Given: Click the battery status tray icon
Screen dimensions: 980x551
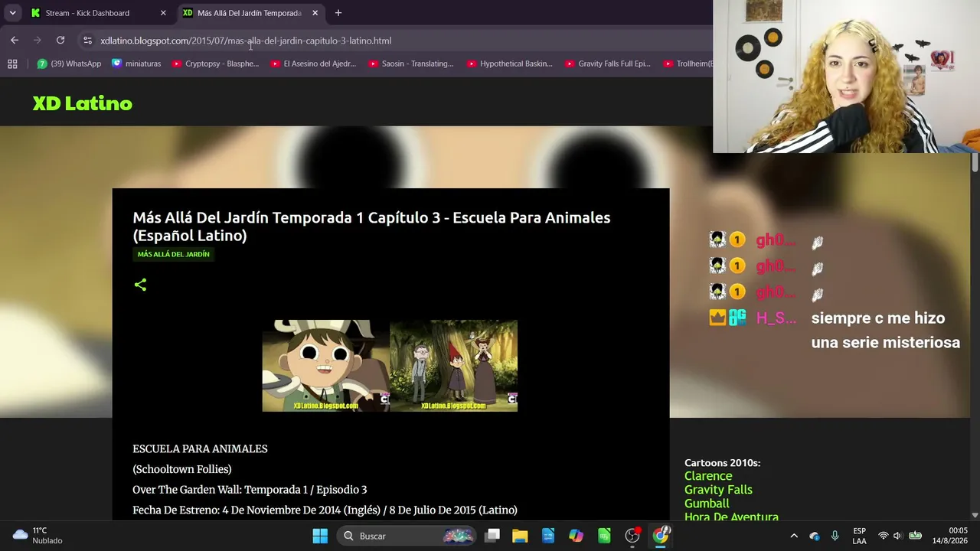Looking at the screenshot, I should coord(915,536).
